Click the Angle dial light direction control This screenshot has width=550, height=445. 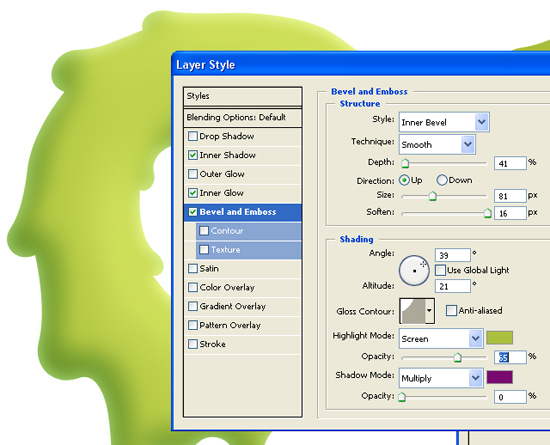coord(414,270)
